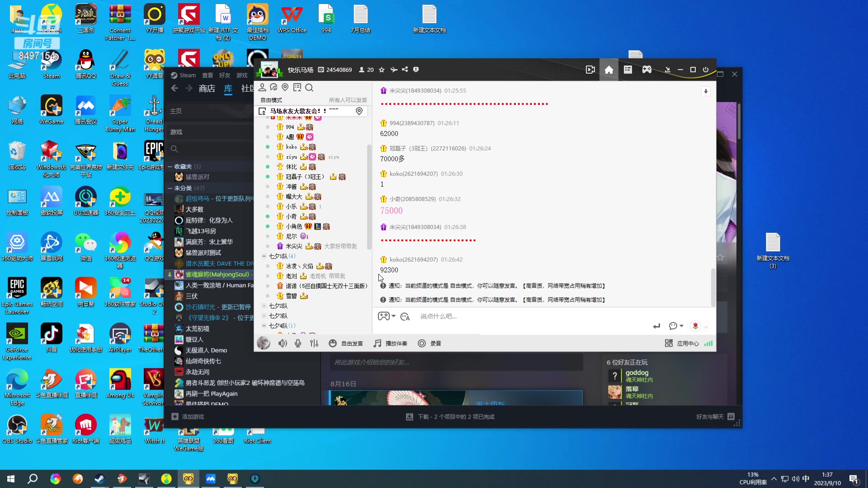Open the Windows notification center
The width and height of the screenshot is (868, 488).
(854, 479)
